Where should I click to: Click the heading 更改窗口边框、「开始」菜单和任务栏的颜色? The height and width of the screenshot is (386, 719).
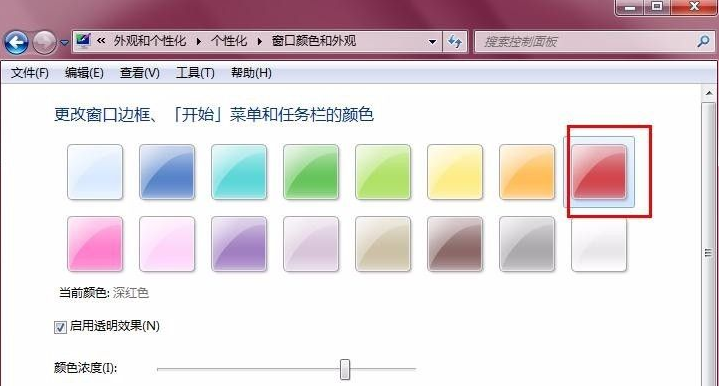click(x=214, y=114)
